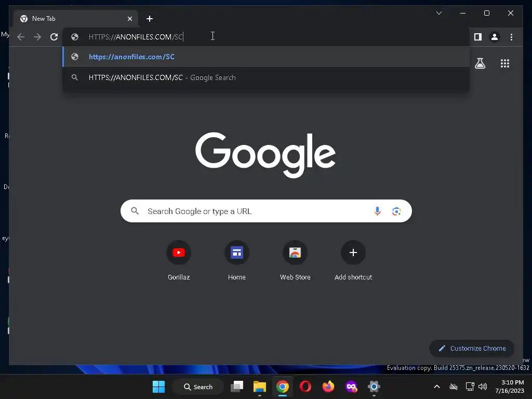Open the network tray icon

[x=470, y=387]
